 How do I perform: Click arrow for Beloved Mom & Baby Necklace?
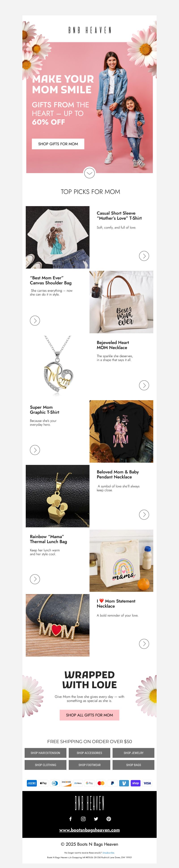tap(144, 515)
